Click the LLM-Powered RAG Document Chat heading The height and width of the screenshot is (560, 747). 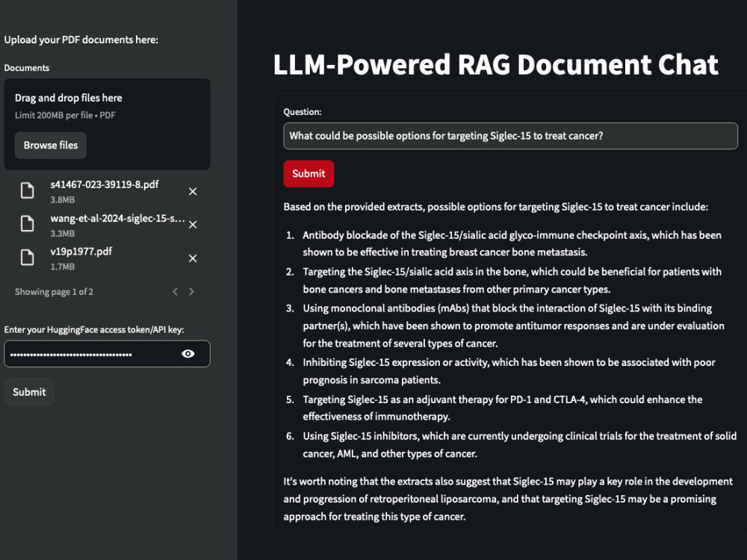coord(495,65)
